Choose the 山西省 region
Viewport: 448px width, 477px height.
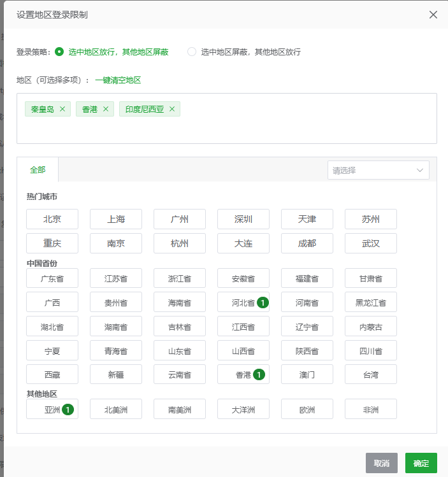tap(243, 350)
